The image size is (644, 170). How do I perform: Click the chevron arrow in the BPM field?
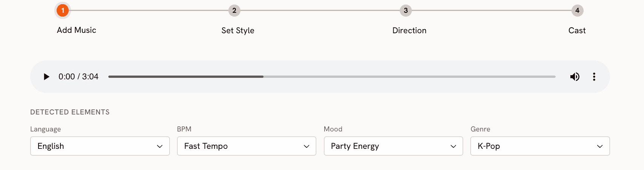click(x=307, y=146)
